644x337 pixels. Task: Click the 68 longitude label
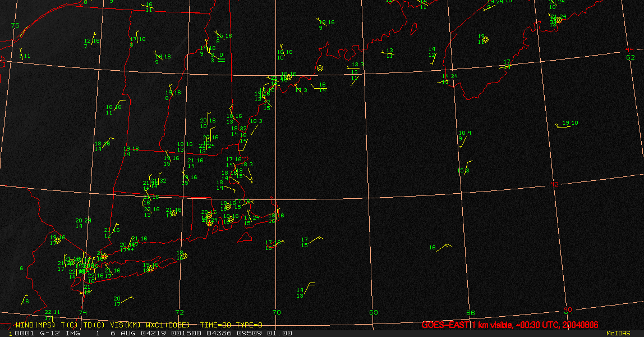click(374, 312)
